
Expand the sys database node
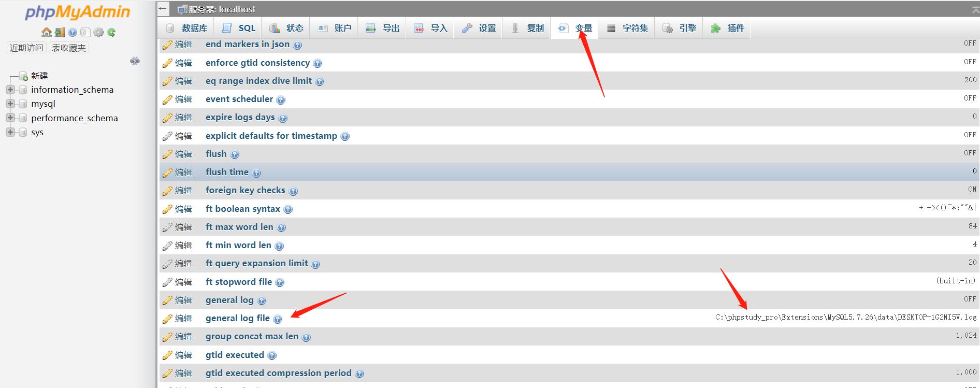tap(10, 132)
